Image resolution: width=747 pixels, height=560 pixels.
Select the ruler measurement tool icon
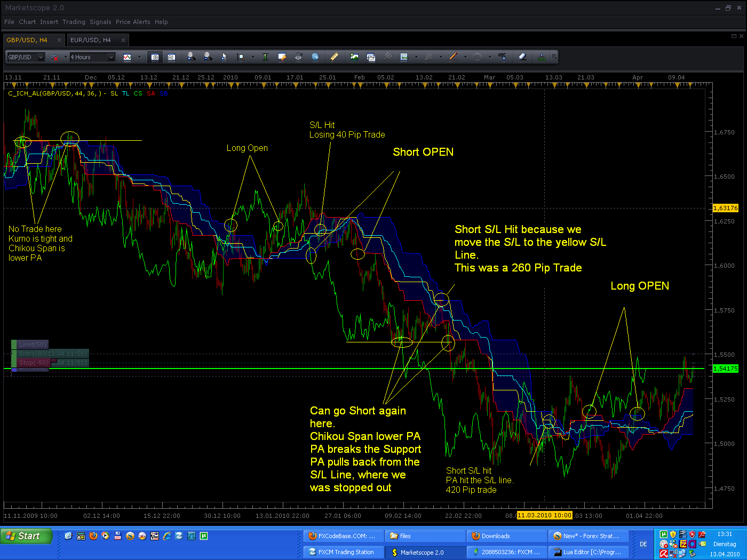pyautogui.click(x=334, y=57)
